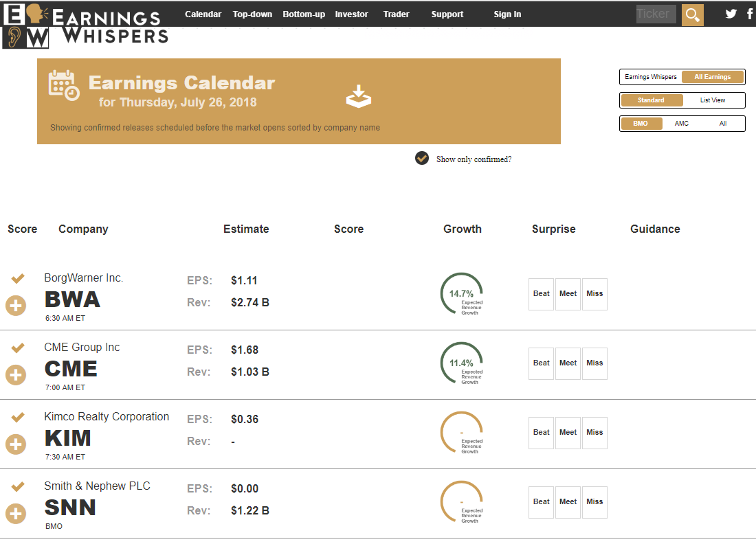
Task: Open the CME ticker link
Action: click(x=71, y=369)
